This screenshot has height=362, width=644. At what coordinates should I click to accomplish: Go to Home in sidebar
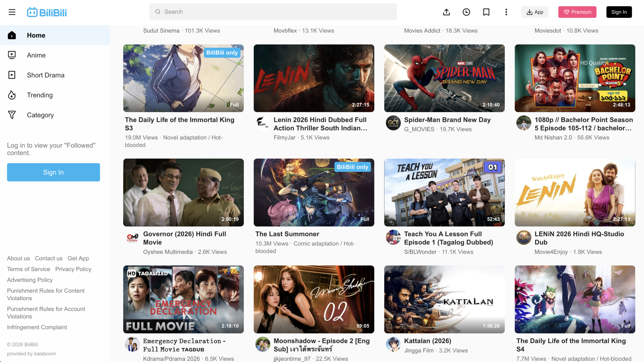[x=55, y=35]
